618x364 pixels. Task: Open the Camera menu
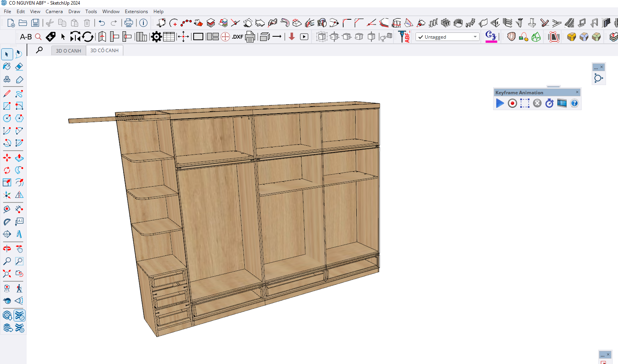pyautogui.click(x=54, y=12)
